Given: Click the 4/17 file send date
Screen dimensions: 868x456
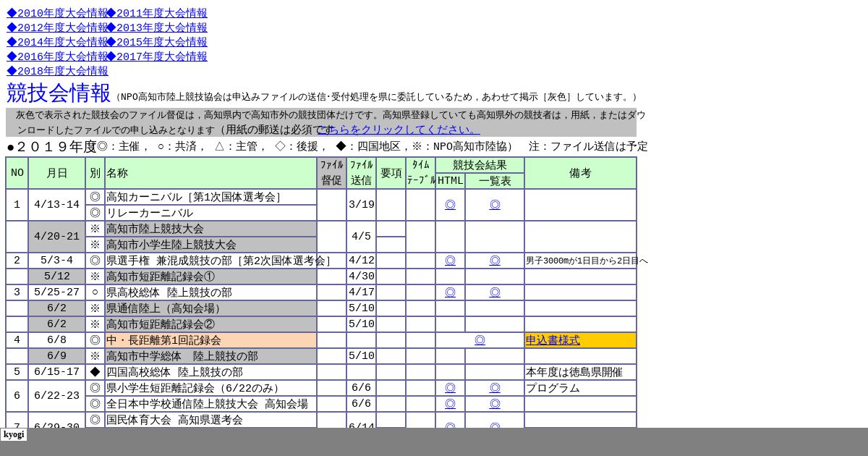Looking at the screenshot, I should click(361, 292).
